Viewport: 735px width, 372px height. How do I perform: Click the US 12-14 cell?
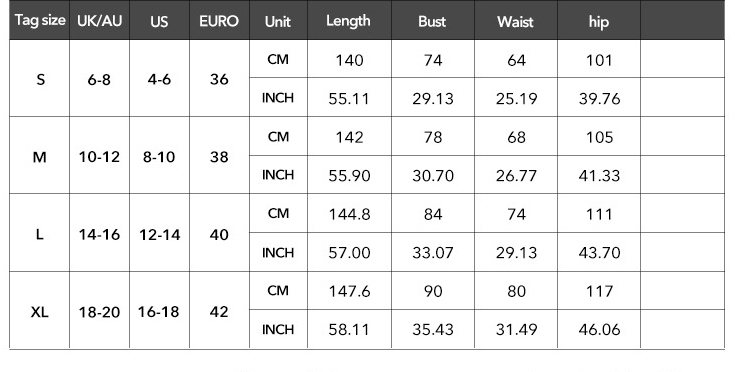coord(159,234)
